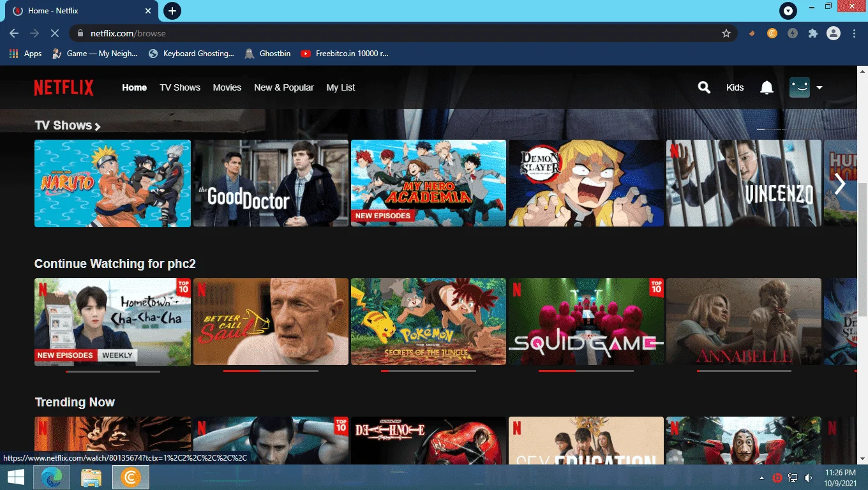Play the Naruto thumbnail
Image resolution: width=868 pixels, height=490 pixels.
point(112,183)
